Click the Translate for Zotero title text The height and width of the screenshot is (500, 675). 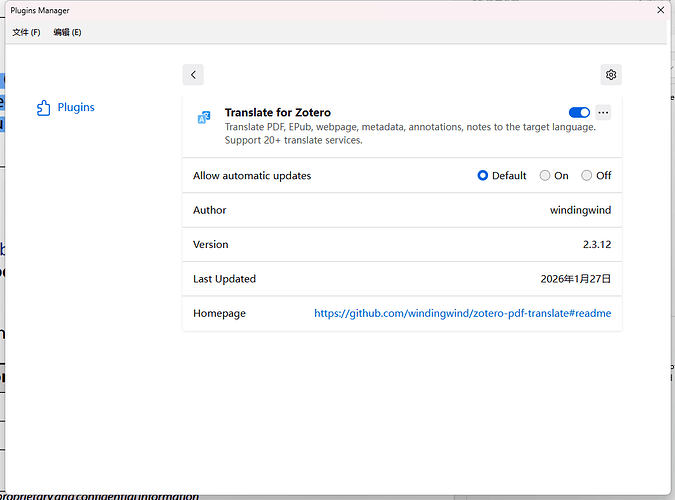[x=277, y=113]
